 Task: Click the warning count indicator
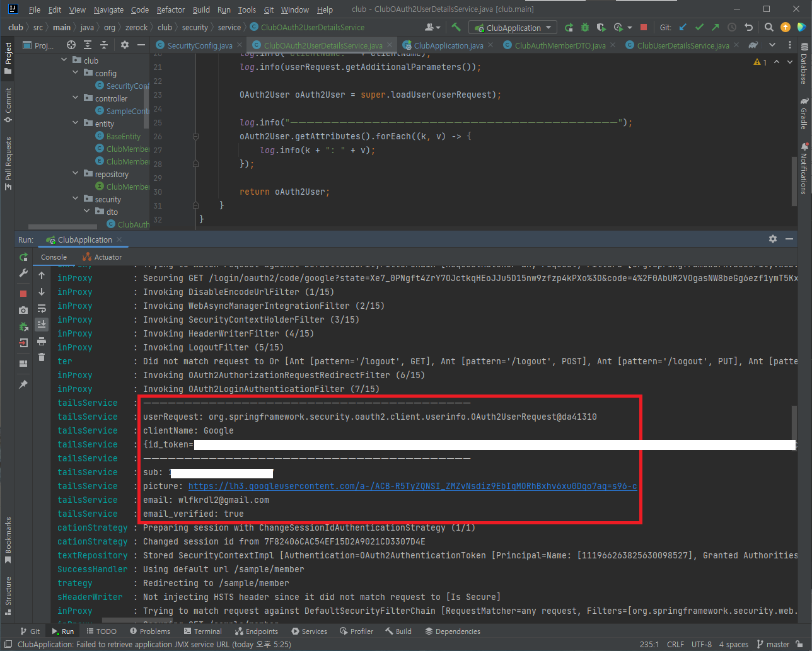click(x=760, y=62)
